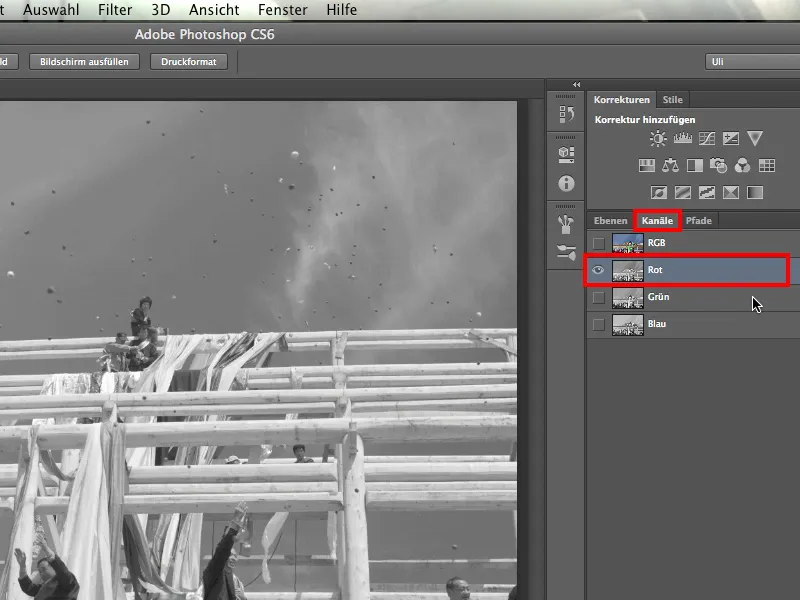This screenshot has height=600, width=800.
Task: Select the Blau channel thumbnail
Action: [628, 324]
